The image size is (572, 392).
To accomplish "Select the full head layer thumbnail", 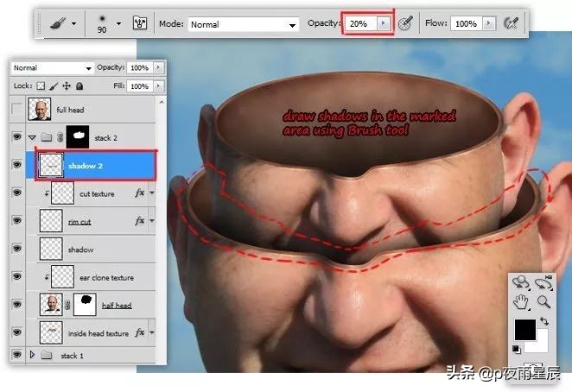I will tap(40, 109).
